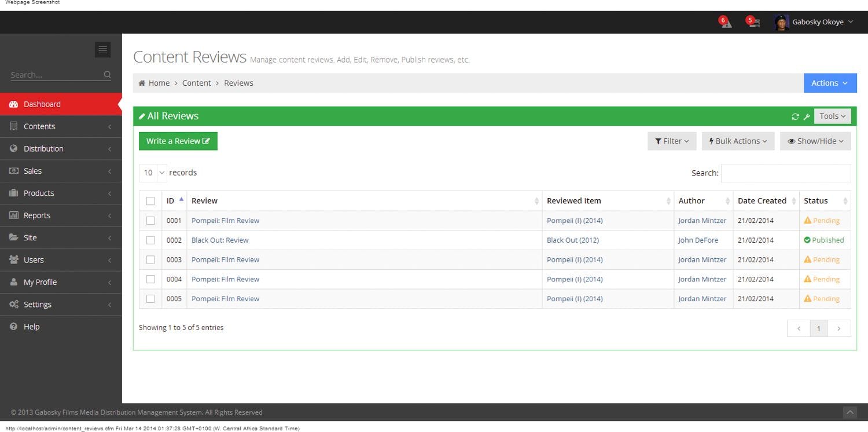Click Content in the breadcrumb
The image size is (868, 432).
(197, 83)
